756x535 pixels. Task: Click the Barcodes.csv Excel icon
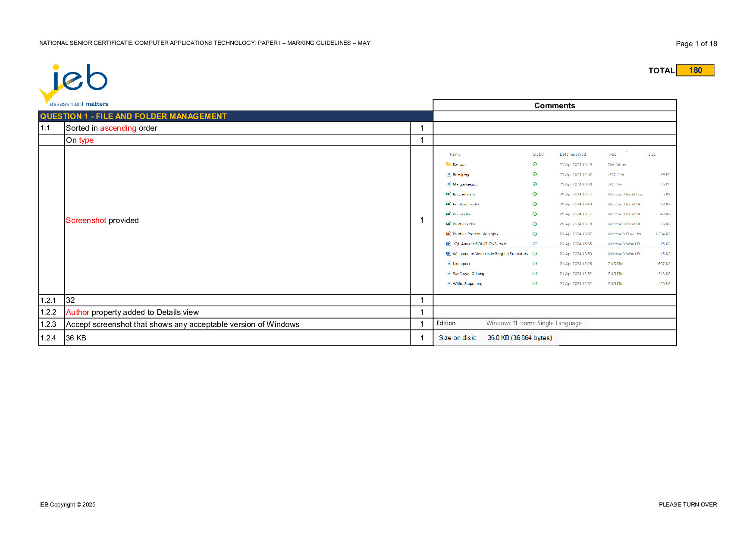pyautogui.click(x=449, y=194)
